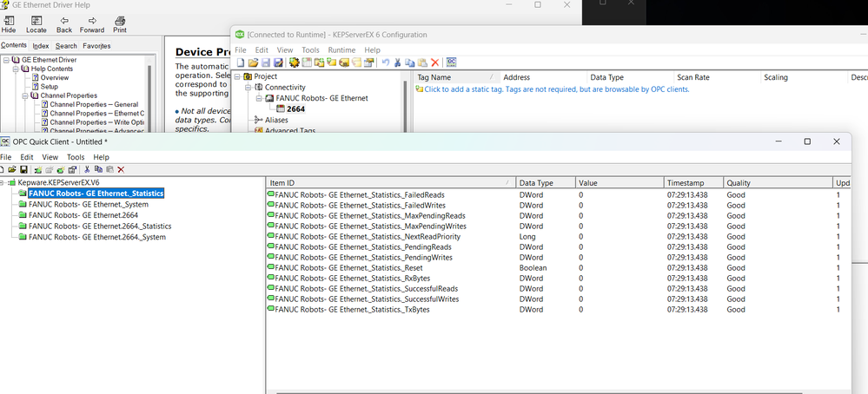Click New Item icon in OPC Quick Client toolbar

61,169
